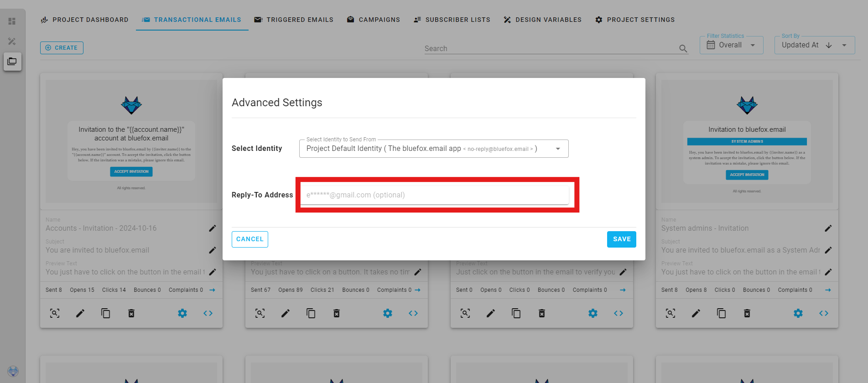The image size is (868, 383).
Task: Duplicate the email on Sent 0 card
Action: tap(516, 313)
